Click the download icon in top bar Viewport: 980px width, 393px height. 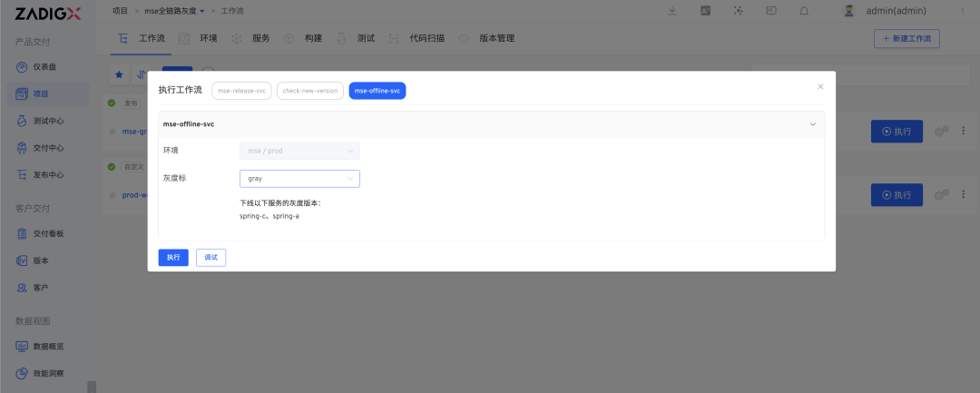(x=672, y=11)
